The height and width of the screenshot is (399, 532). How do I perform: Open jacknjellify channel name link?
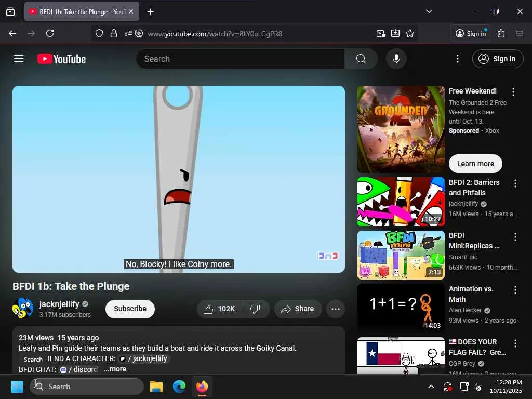click(59, 304)
